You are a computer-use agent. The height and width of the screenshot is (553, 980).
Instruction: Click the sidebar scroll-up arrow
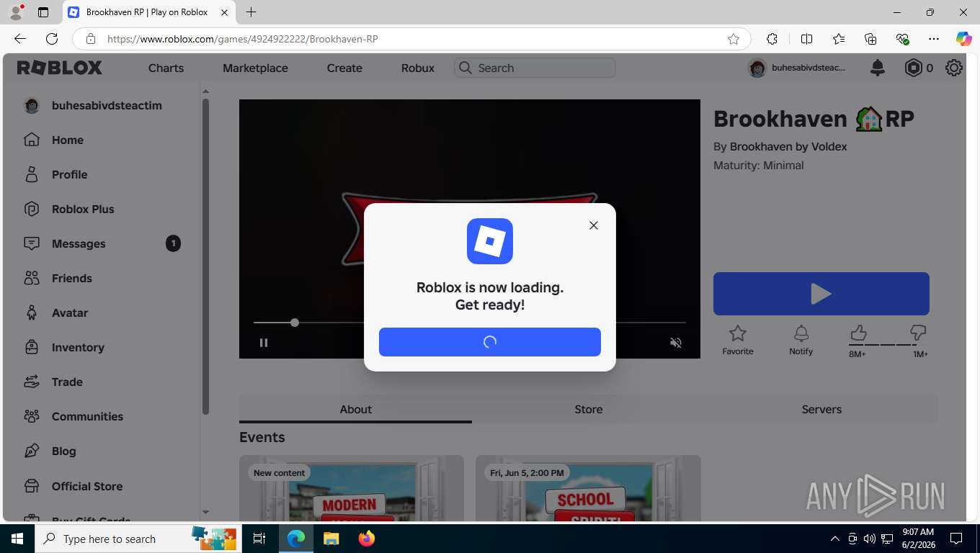pyautogui.click(x=205, y=91)
